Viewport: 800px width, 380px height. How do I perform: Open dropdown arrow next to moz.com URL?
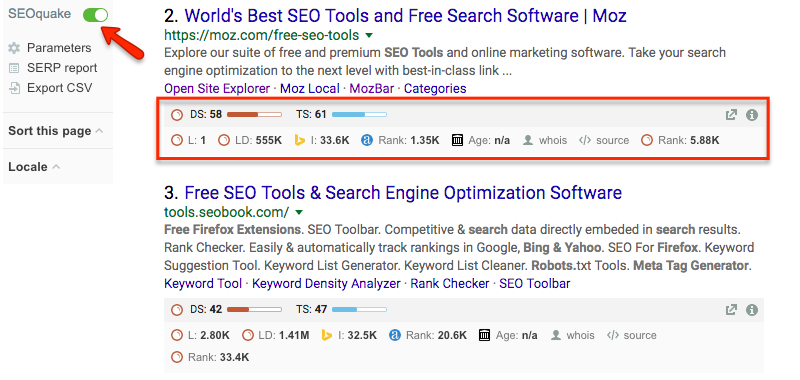click(x=369, y=36)
